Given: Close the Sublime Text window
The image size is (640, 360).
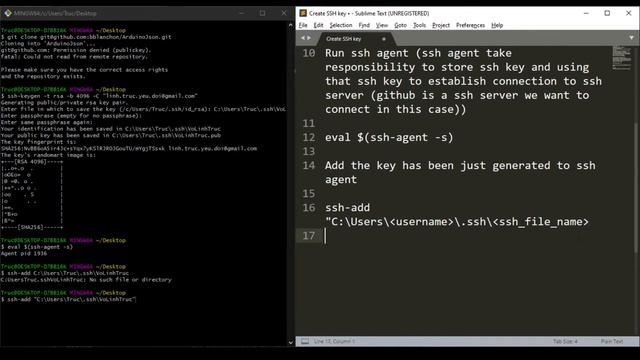Looking at the screenshot, I should coord(629,13).
